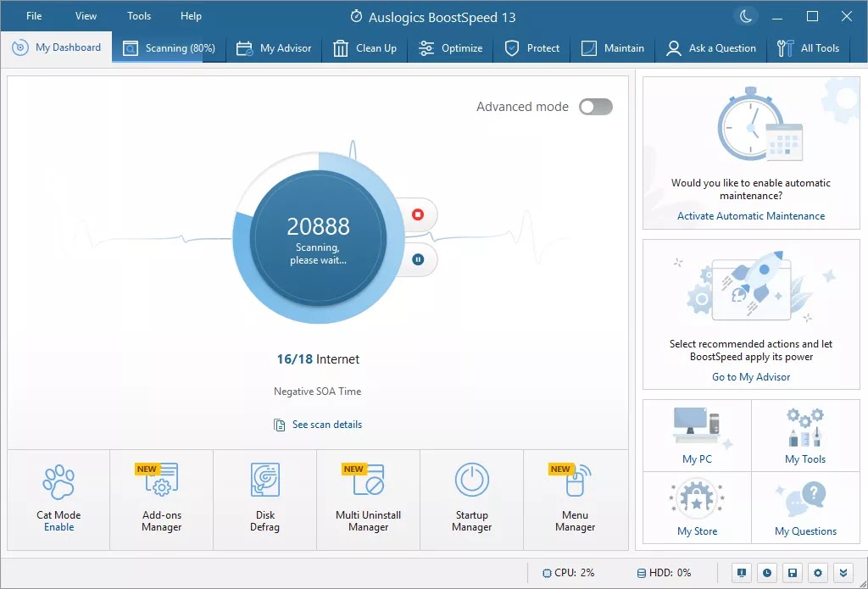
Task: Open the My Store tile
Action: [697, 508]
